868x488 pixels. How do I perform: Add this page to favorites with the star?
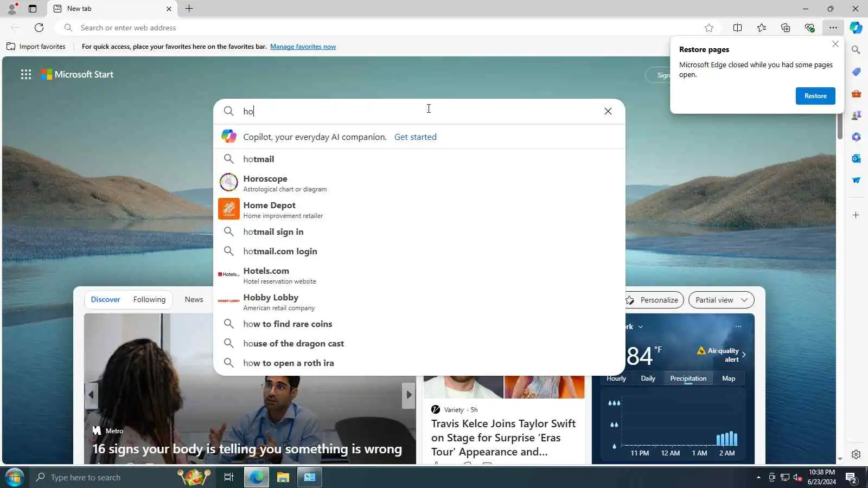click(x=709, y=28)
